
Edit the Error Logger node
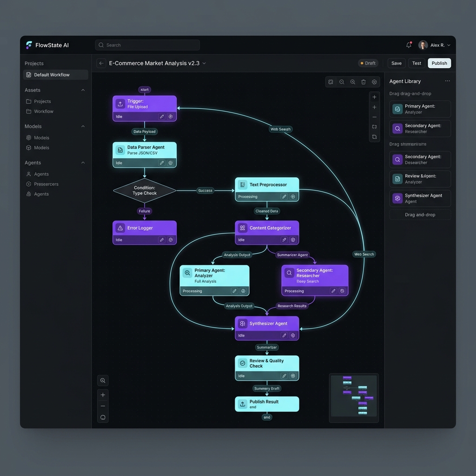(162, 240)
